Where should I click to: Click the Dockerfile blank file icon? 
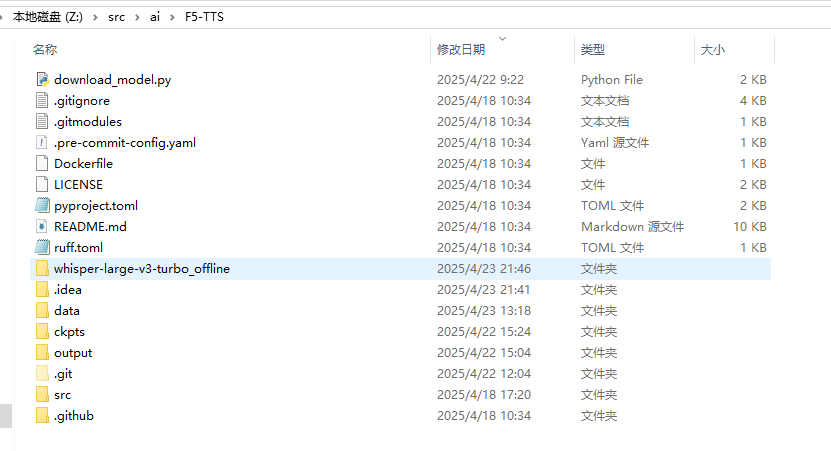click(42, 164)
